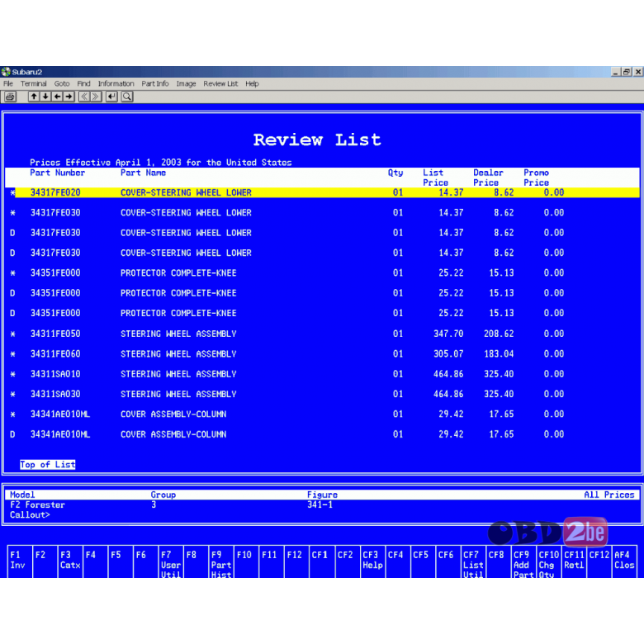
Task: Click the Subaru2 title bar app icon
Action: [6, 72]
